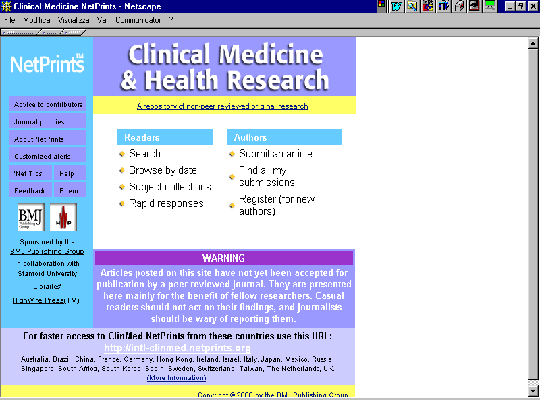This screenshot has height=400, width=540.
Task: Open Customized alerts page
Action: tap(48, 156)
